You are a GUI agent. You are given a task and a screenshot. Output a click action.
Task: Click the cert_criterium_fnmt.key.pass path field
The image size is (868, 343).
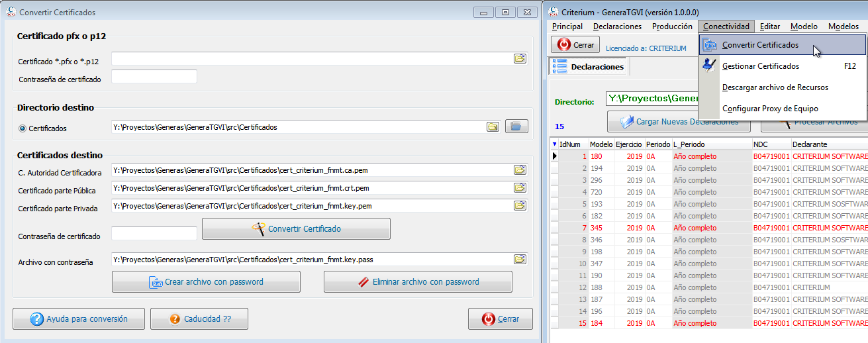[311, 259]
